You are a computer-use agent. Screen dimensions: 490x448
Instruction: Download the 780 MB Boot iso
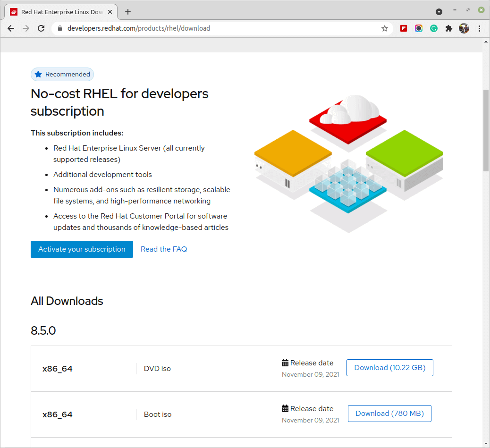click(389, 414)
